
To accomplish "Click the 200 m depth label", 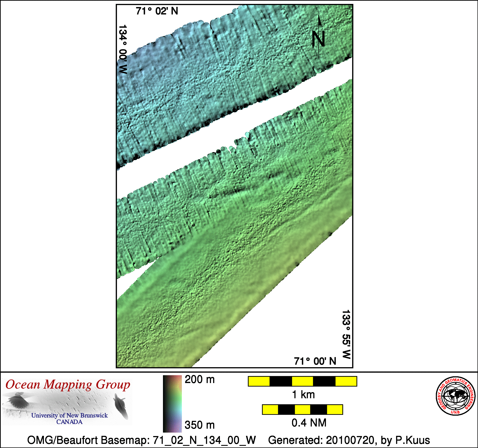I will point(199,380).
